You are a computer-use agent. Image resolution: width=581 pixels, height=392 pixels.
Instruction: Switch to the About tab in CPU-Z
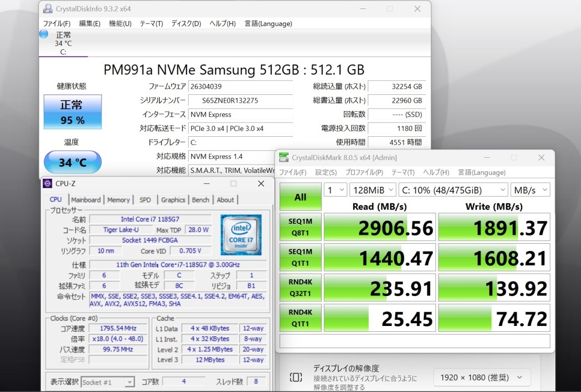coord(225,200)
